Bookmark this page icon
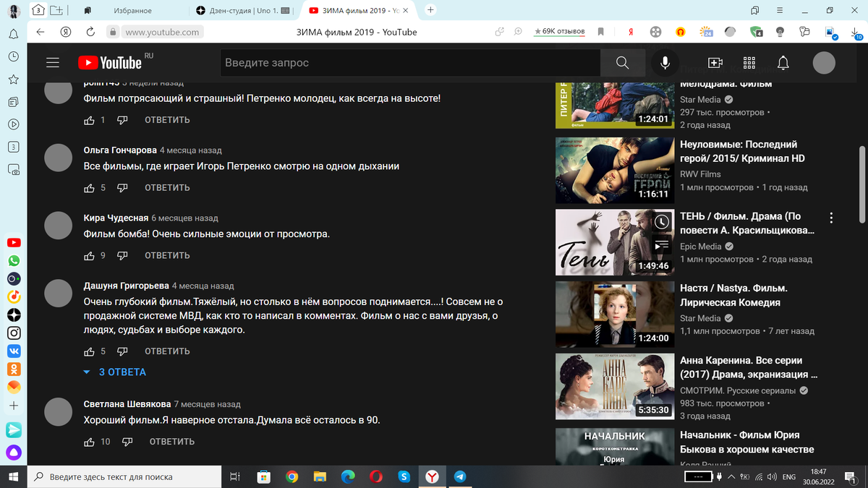This screenshot has height=488, width=868. (x=601, y=32)
